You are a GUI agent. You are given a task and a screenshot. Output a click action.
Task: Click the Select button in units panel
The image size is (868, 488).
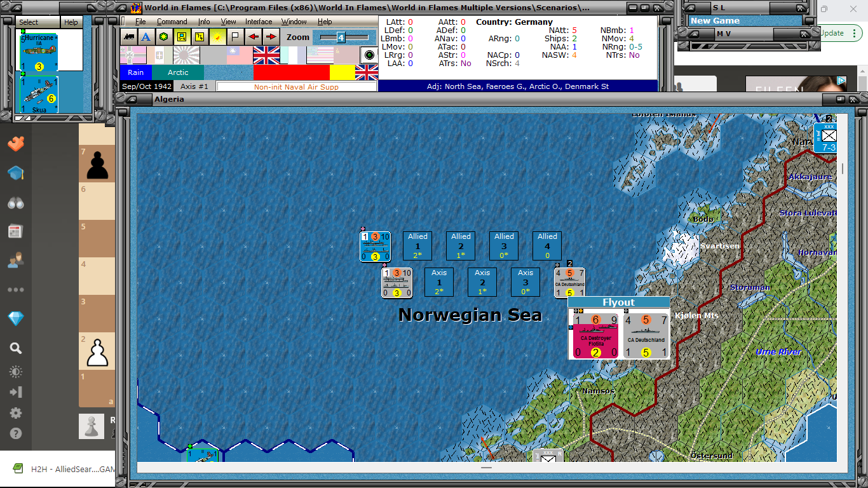pos(37,22)
